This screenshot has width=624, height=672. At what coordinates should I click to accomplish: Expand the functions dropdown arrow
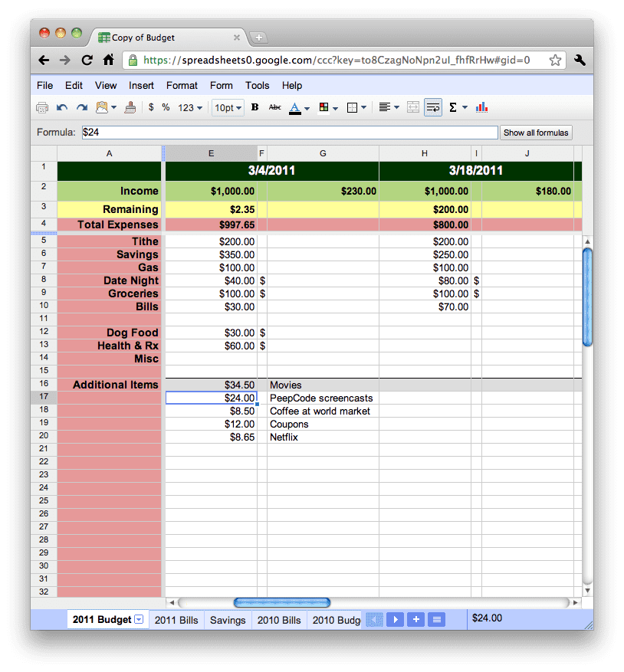tap(465, 107)
